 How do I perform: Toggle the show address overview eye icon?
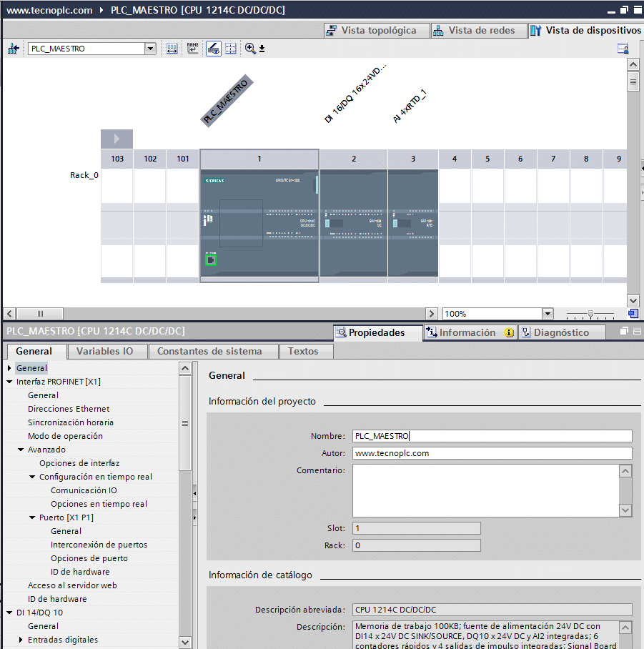coord(213,49)
